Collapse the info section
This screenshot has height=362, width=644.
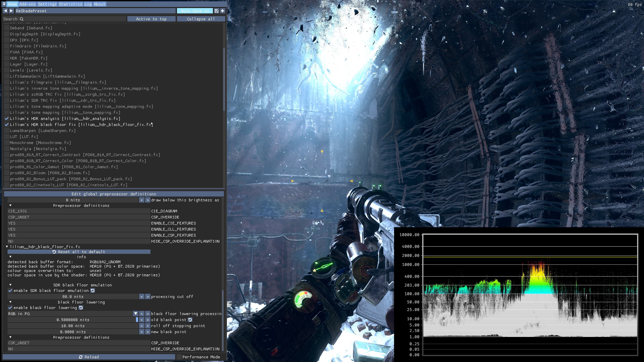coord(10,257)
